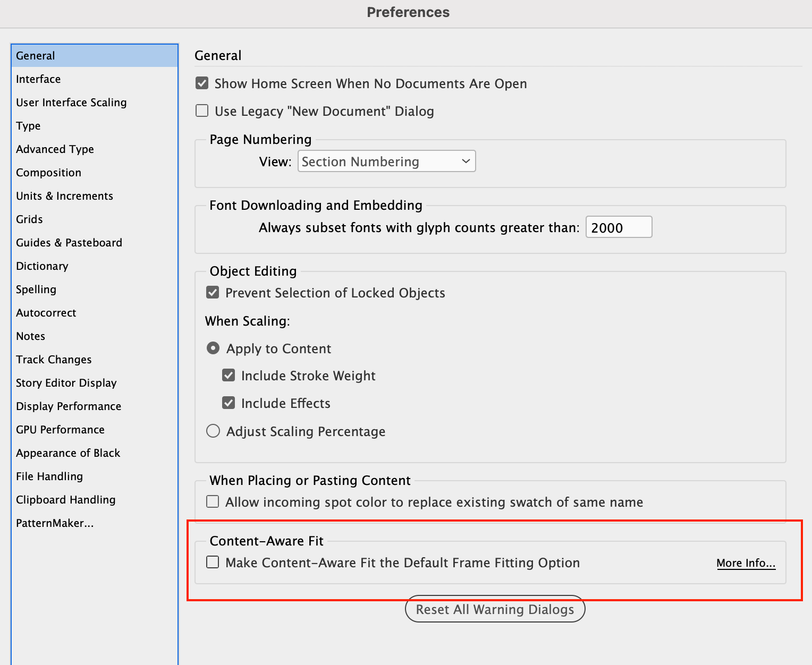
Task: Switch to Story Editor Display preferences
Action: [x=95, y=383]
